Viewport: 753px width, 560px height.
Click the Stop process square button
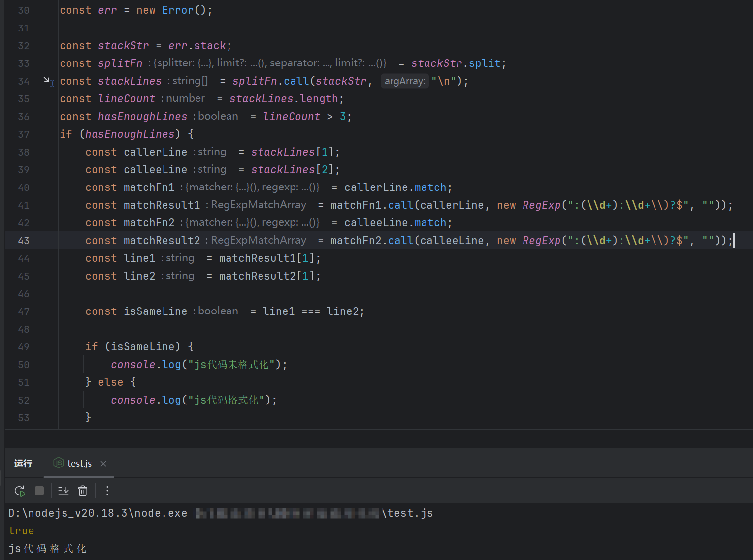39,491
